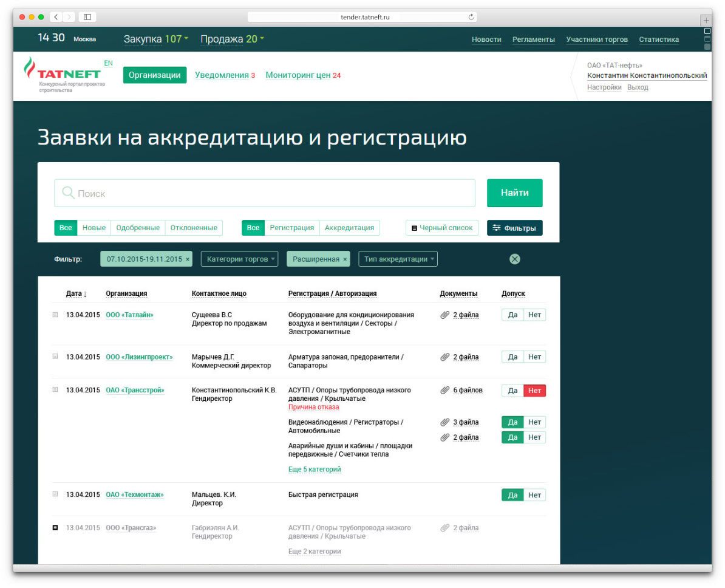Click paperclip icon in Татлайн row
Viewport: 725px width, 588px height.
pyautogui.click(x=445, y=315)
